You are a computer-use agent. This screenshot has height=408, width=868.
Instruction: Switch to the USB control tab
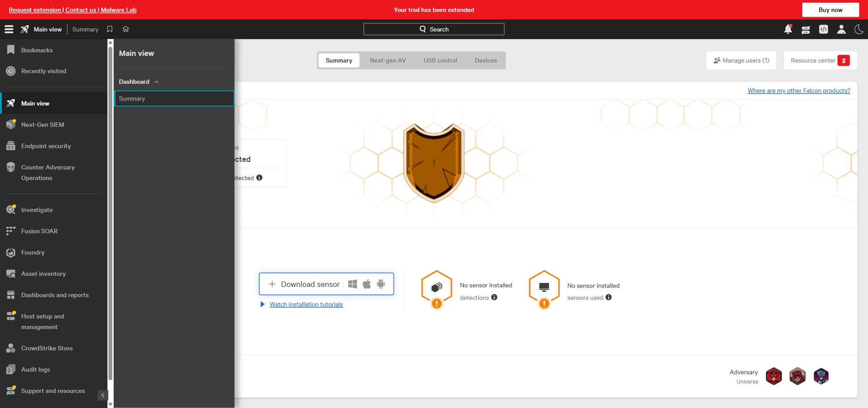click(x=440, y=60)
